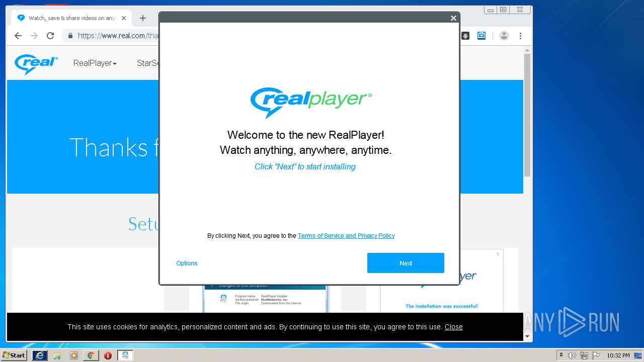Show hidden system tray icons
The height and width of the screenshot is (362, 644).
561,355
